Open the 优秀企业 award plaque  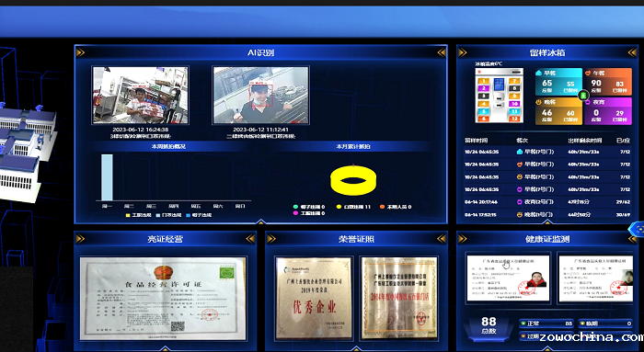click(x=315, y=299)
